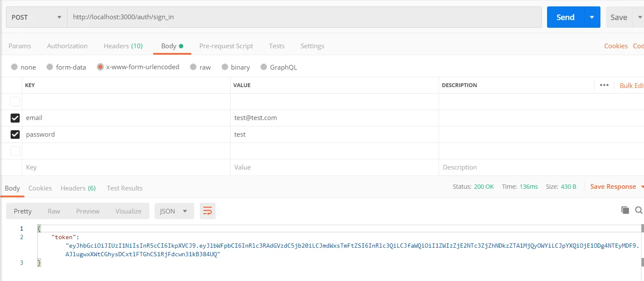Expand the Send button dropdown arrow

click(x=592, y=17)
